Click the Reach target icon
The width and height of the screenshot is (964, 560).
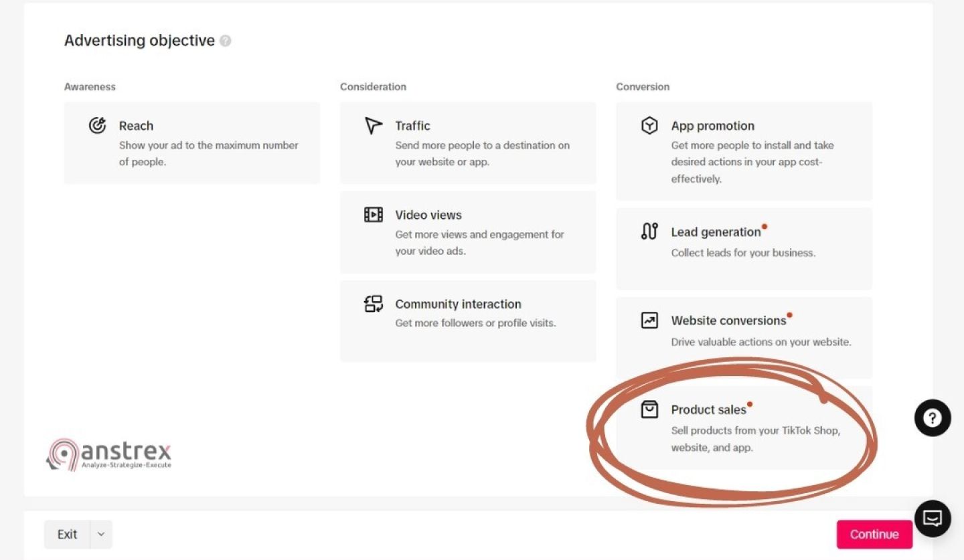pyautogui.click(x=97, y=125)
